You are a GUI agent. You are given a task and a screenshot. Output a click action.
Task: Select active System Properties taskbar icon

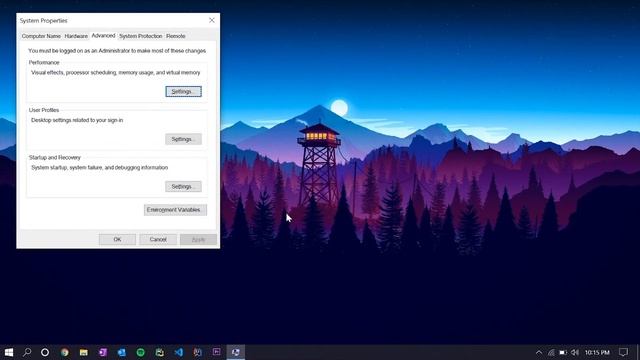click(x=236, y=352)
